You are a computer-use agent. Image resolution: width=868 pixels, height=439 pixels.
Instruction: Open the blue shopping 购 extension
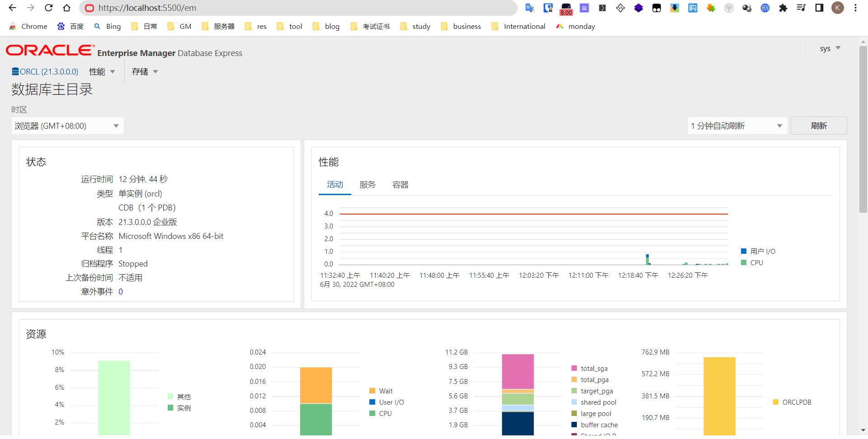click(693, 8)
